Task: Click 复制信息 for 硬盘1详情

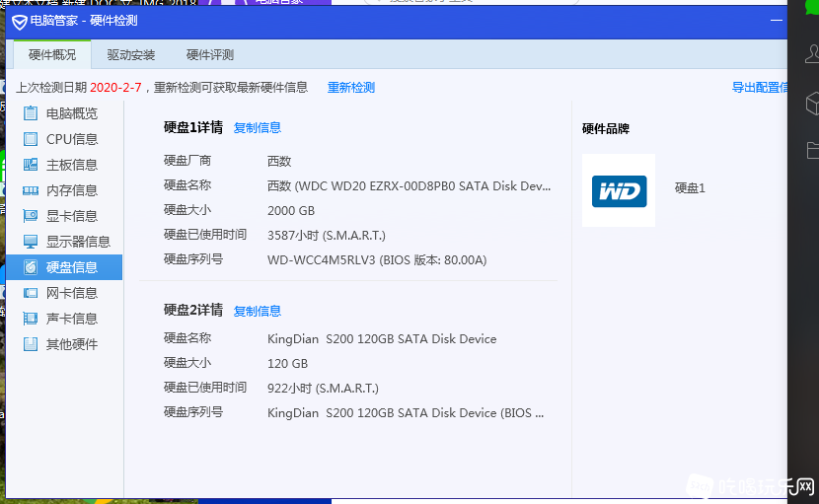Action: coord(257,127)
